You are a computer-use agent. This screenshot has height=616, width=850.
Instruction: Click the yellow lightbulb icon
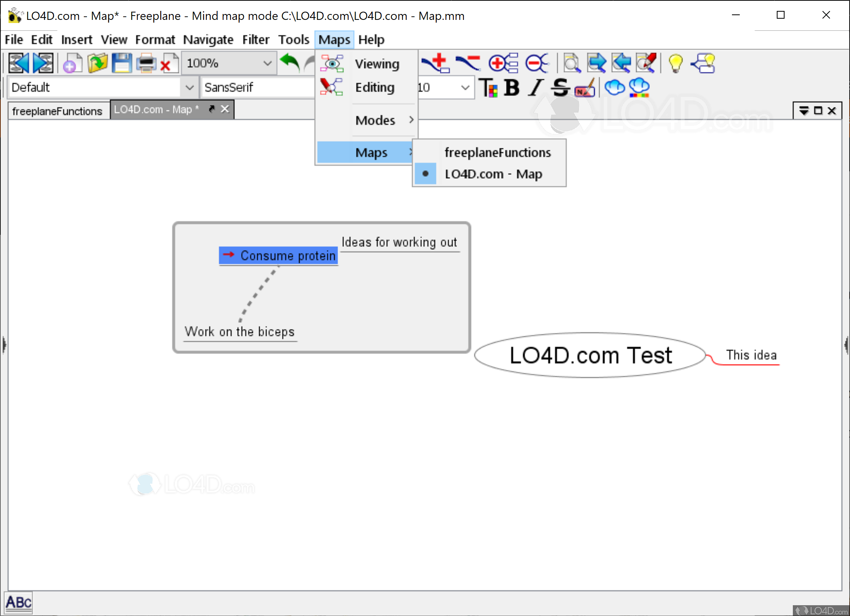point(675,63)
